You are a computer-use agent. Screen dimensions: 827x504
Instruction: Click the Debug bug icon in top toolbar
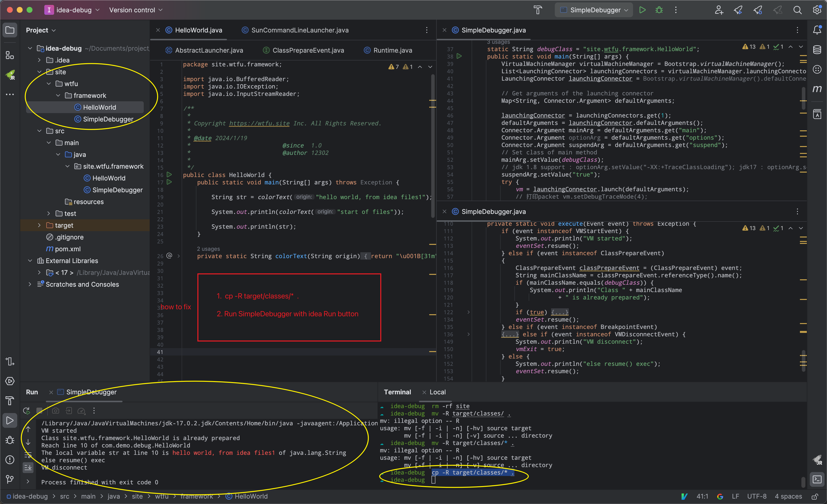click(x=659, y=10)
